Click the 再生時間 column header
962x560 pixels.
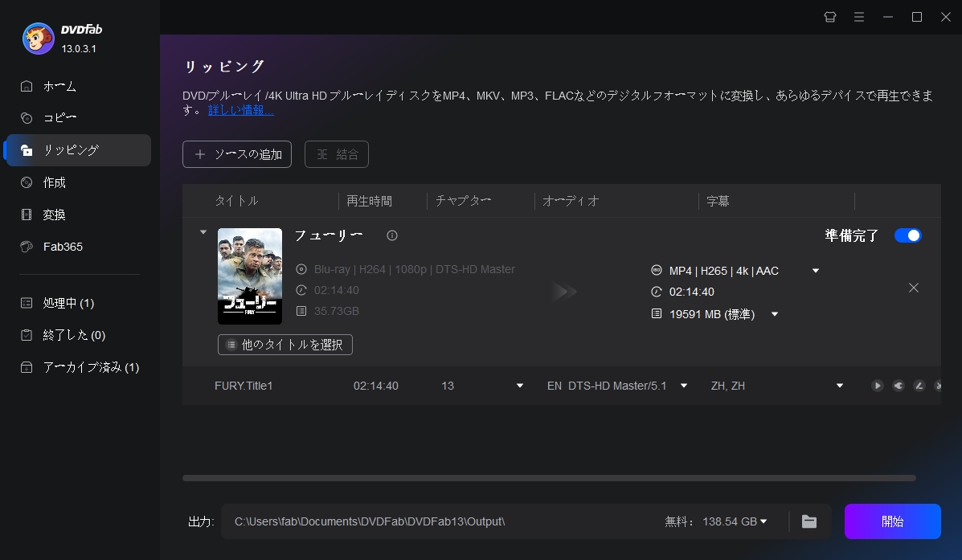pos(370,201)
